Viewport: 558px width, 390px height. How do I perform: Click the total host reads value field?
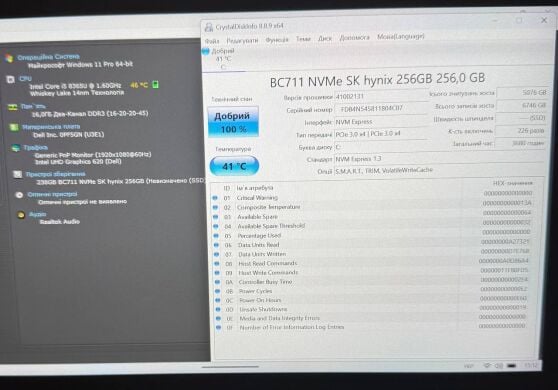[522, 93]
